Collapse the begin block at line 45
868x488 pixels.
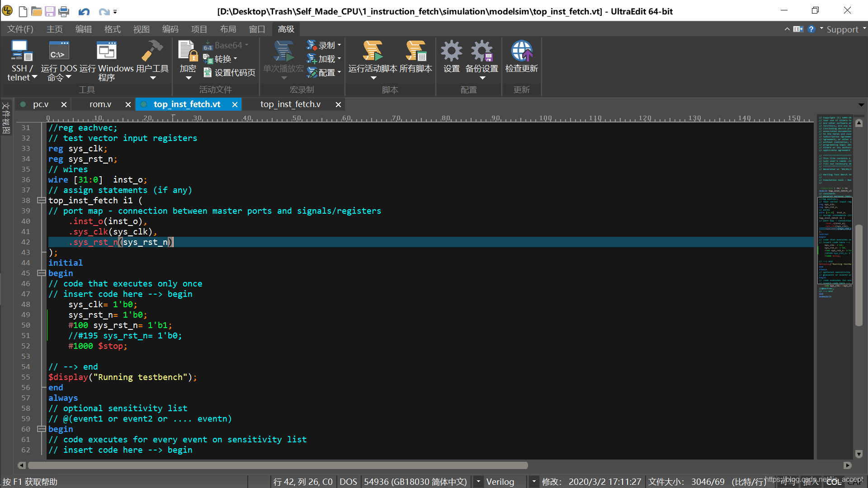point(41,273)
